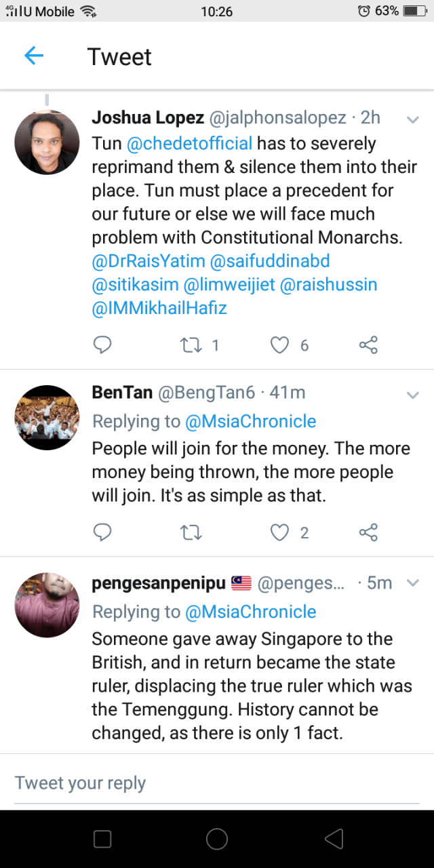Reply to Joshua Lopez's tweet
This screenshot has height=868, width=434.
pos(102,345)
